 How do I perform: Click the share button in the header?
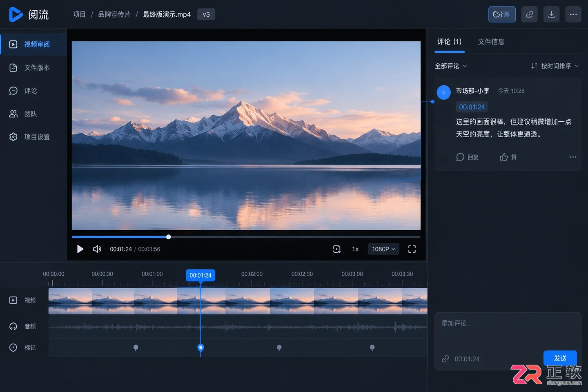(x=502, y=14)
